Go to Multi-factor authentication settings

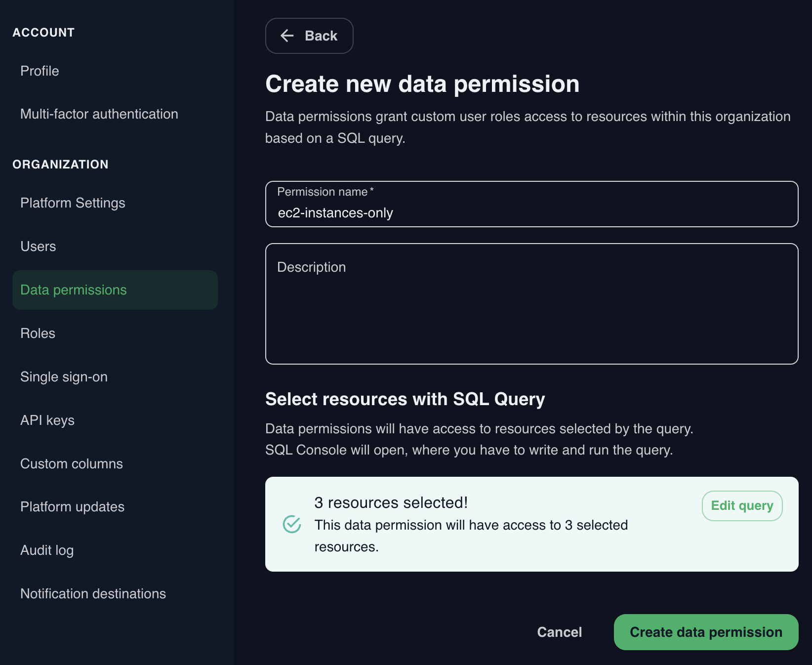pyautogui.click(x=99, y=114)
